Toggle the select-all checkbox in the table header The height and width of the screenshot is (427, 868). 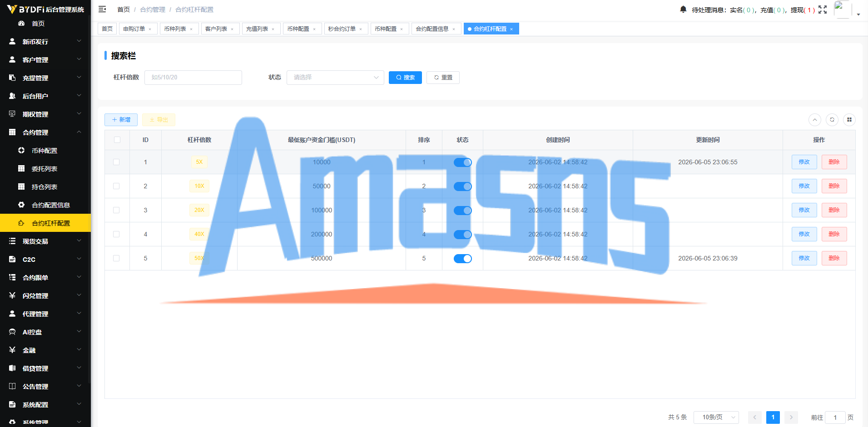pyautogui.click(x=117, y=140)
